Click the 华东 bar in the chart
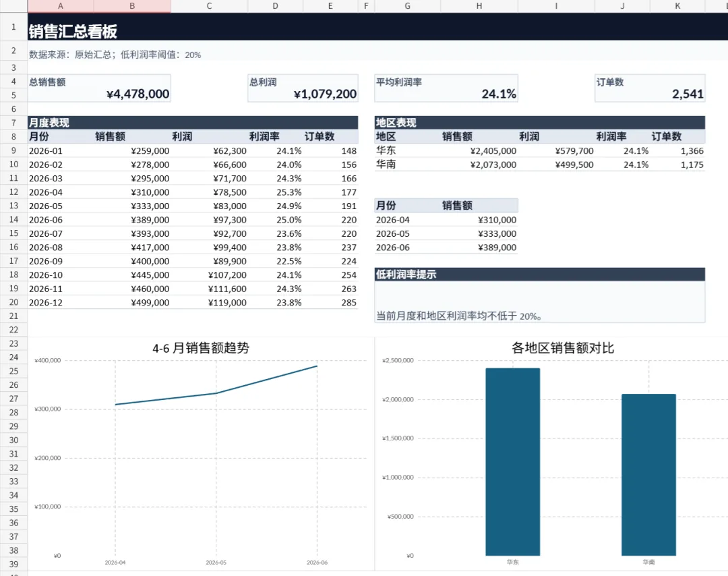 click(x=512, y=462)
